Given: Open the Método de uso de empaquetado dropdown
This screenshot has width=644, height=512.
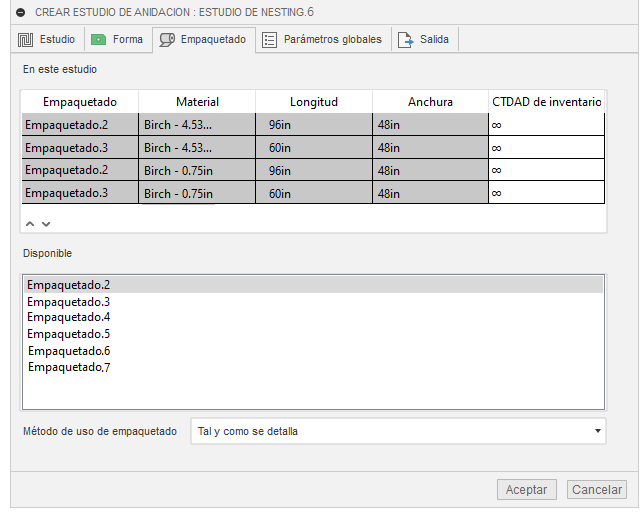Looking at the screenshot, I should (398, 431).
